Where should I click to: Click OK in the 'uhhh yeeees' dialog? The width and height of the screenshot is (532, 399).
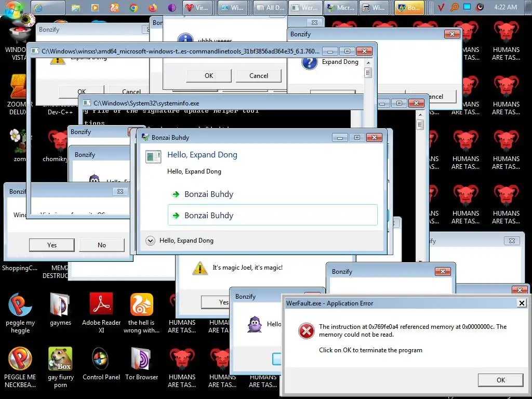(209, 76)
